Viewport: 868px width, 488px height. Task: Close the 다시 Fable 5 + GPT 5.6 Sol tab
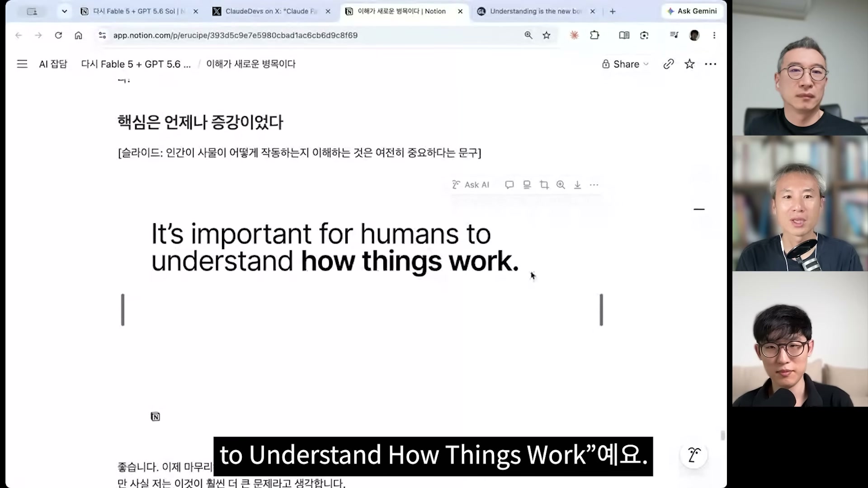196,11
